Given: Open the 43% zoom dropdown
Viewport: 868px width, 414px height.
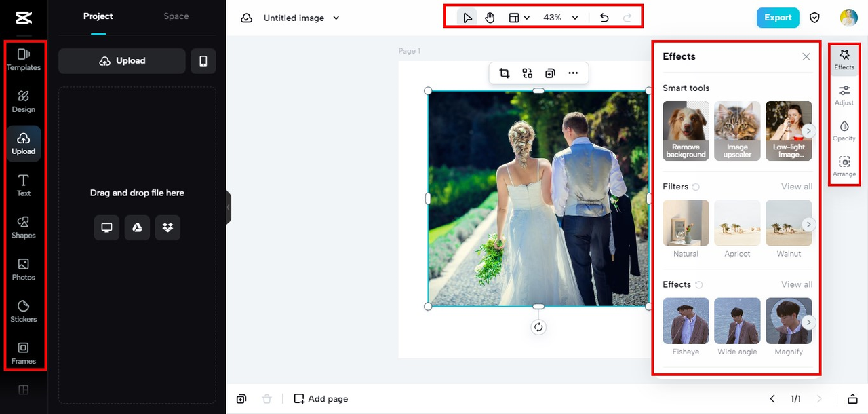Looking at the screenshot, I should click(560, 18).
